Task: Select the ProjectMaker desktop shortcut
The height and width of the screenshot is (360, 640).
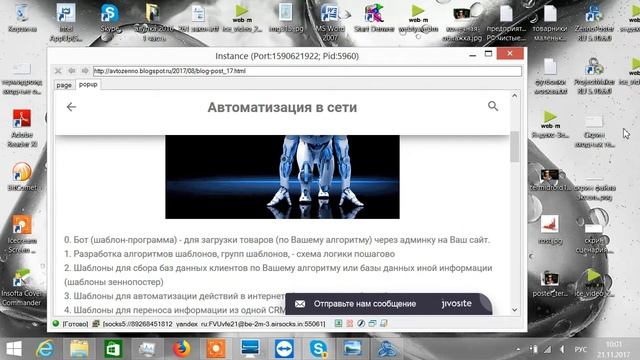Action: [594, 76]
